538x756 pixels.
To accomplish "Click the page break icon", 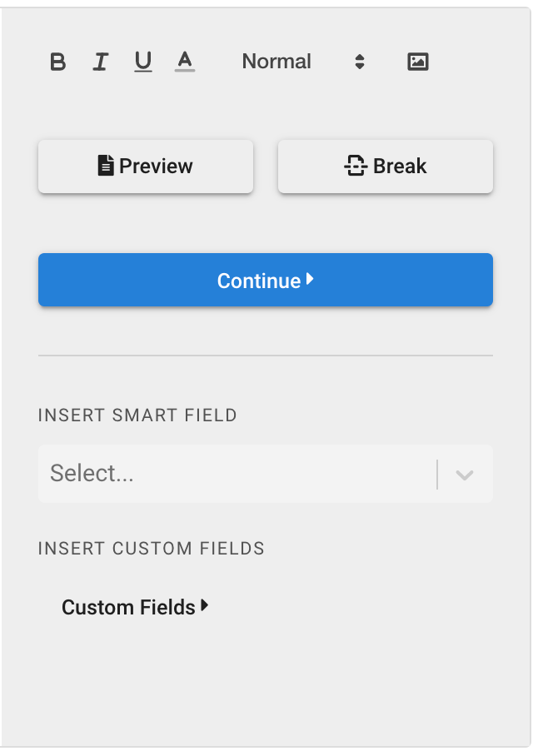I will [x=356, y=166].
